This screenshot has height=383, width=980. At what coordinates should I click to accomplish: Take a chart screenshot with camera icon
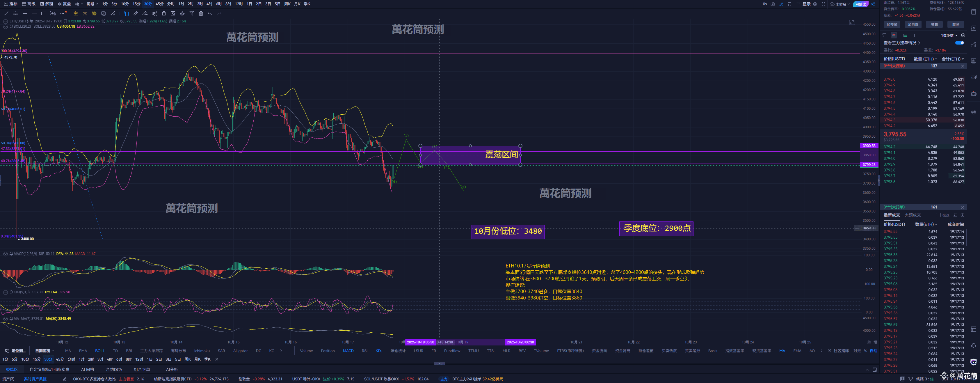coord(773,4)
